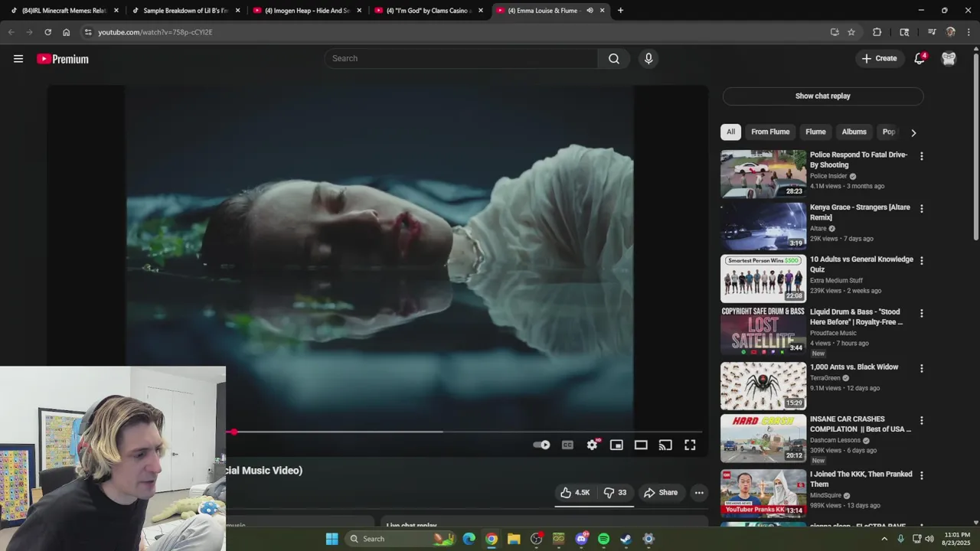Screen dimensions: 980x551
Task: Share the video
Action: (x=661, y=493)
